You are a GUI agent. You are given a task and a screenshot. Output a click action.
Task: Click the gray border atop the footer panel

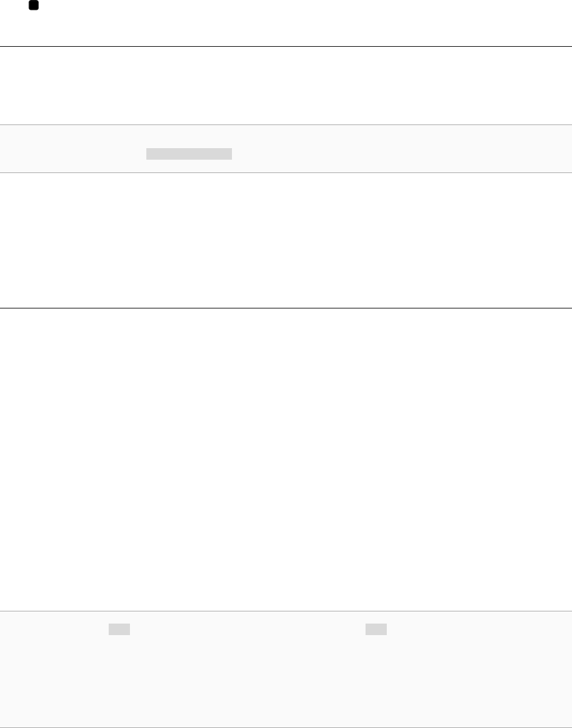286,611
